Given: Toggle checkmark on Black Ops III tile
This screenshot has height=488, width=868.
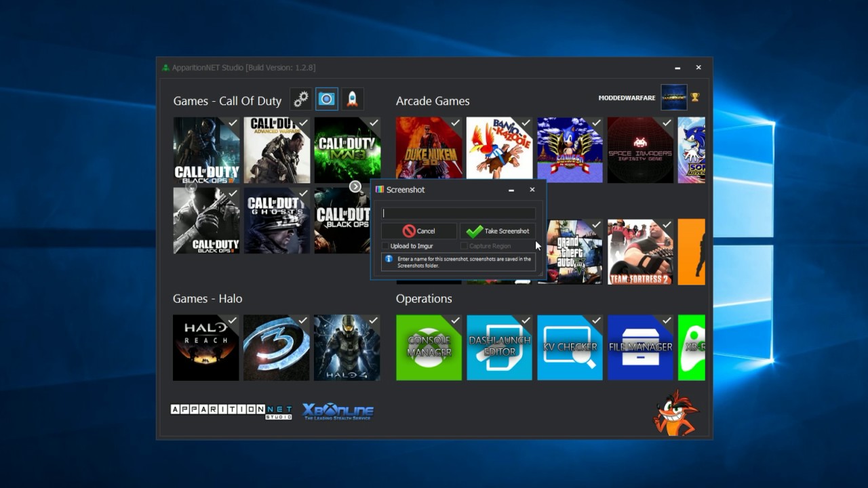Looking at the screenshot, I should [x=233, y=123].
